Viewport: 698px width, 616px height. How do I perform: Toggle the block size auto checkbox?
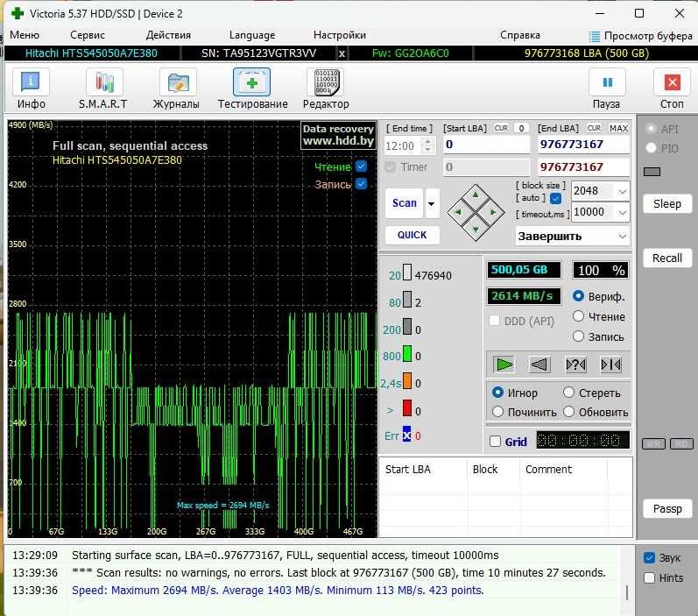tap(555, 198)
